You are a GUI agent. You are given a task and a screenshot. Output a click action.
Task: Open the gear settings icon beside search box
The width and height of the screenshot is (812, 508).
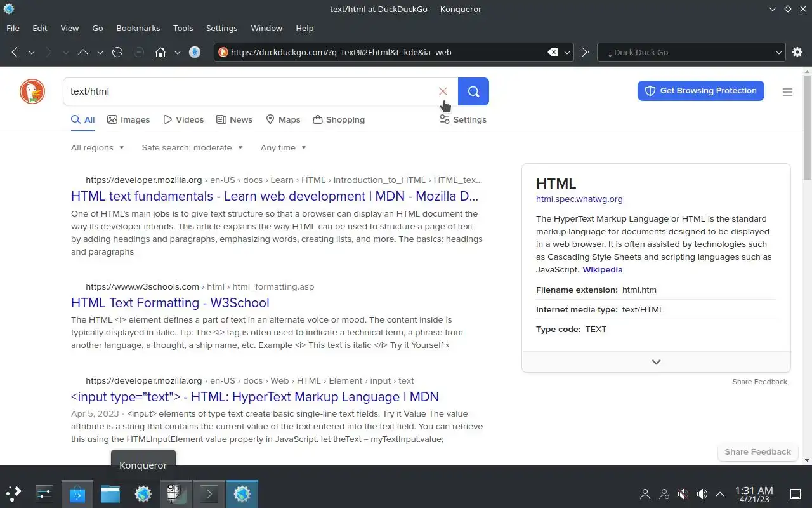[797, 52]
